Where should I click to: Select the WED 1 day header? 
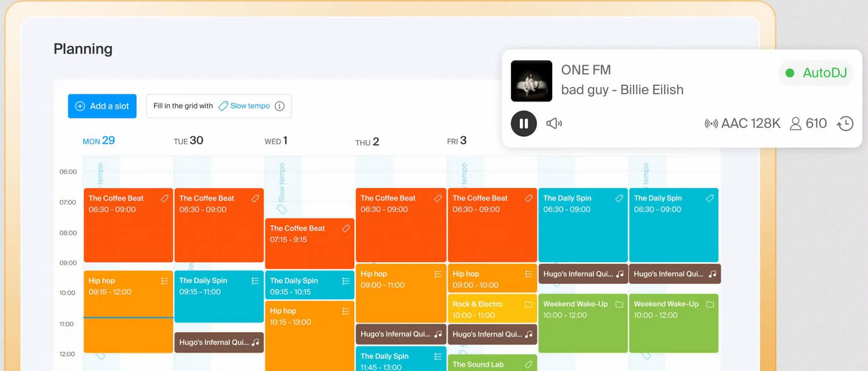click(276, 141)
